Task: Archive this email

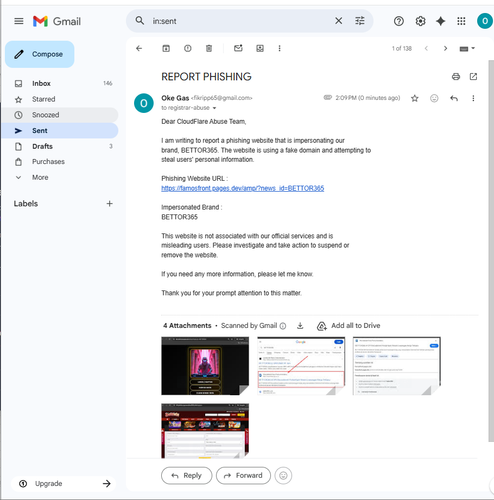Action: click(166, 49)
